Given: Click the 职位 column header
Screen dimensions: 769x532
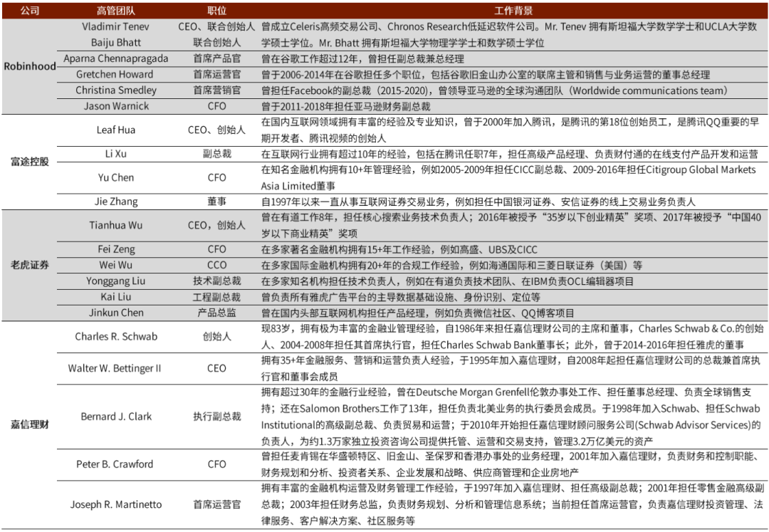Looking at the screenshot, I should [x=216, y=10].
